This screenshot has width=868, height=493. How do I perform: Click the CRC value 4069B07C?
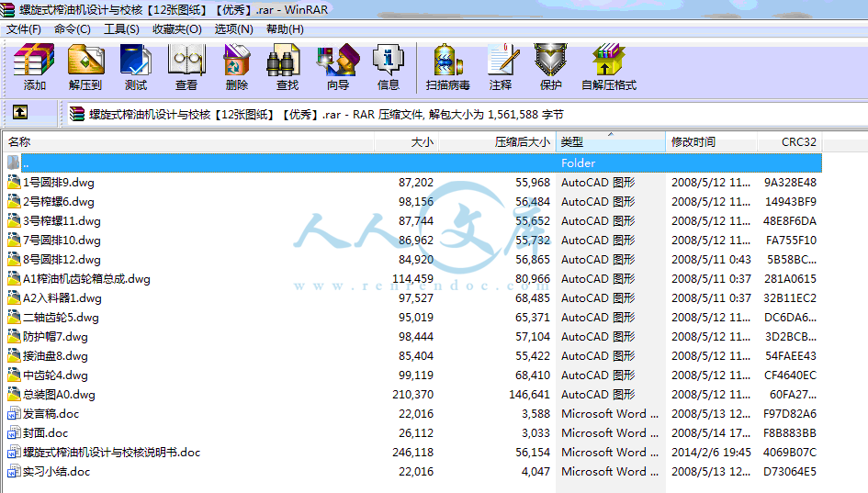point(790,453)
